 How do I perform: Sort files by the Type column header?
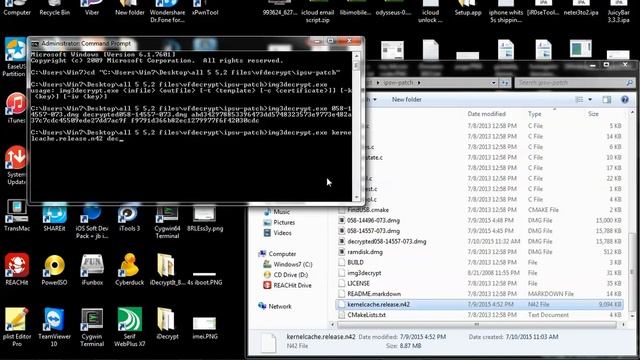[x=534, y=114]
